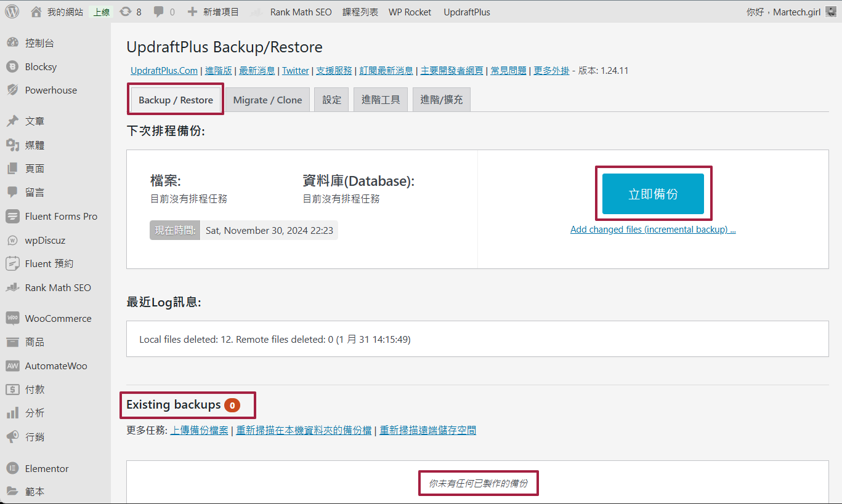Click the 媒體 media library icon
842x504 pixels.
point(12,145)
